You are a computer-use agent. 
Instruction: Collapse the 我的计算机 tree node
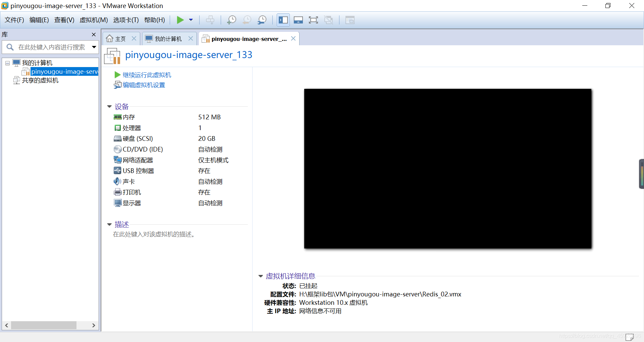tap(7, 63)
